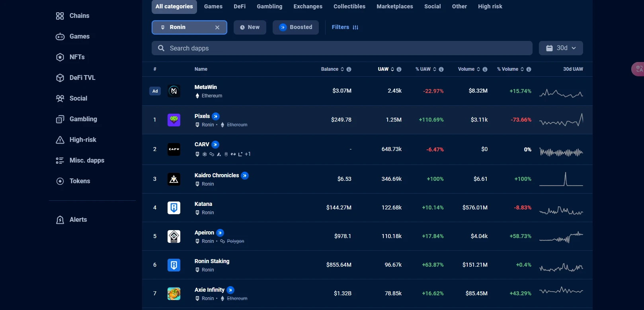Viewport: 644px width, 310px height.
Task: Click the info icon next to Balance
Action: 349,70
